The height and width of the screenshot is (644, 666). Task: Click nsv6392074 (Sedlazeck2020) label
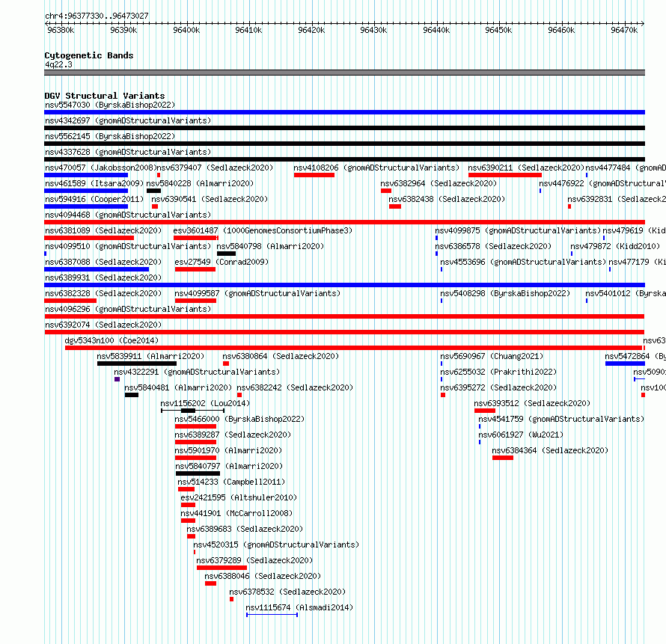click(103, 325)
